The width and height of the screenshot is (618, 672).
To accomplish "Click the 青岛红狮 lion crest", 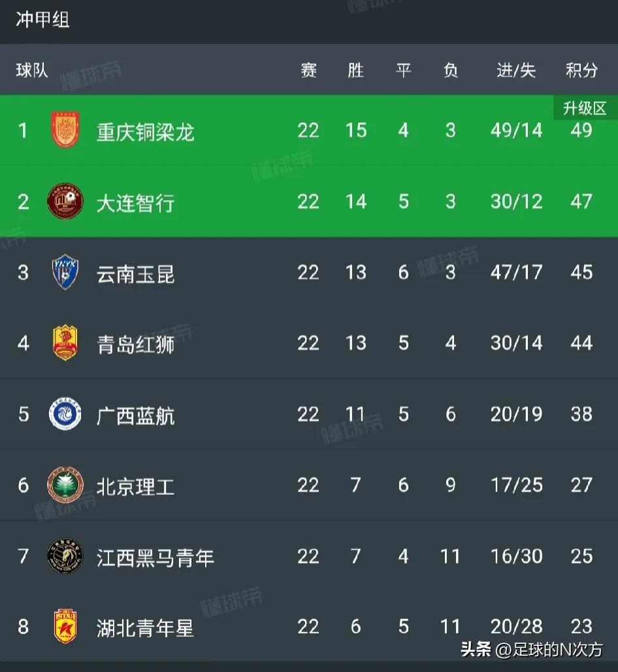I will 65,343.
